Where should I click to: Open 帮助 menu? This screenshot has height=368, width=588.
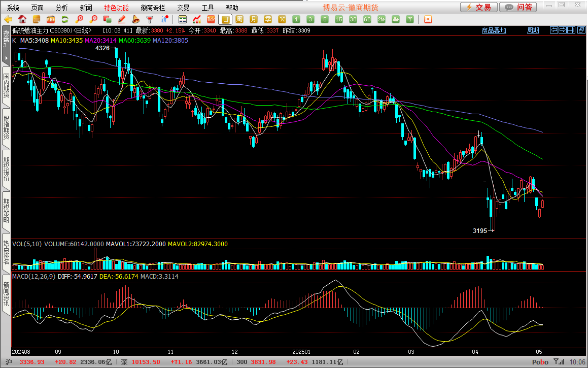pos(232,8)
